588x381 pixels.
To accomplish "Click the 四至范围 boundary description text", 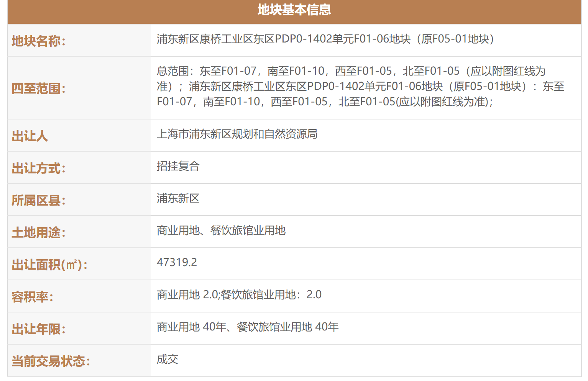I will 360,87.
